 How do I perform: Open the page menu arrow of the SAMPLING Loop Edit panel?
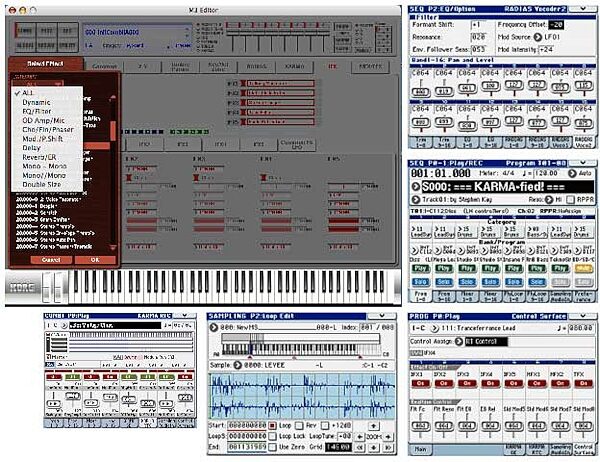[381, 316]
